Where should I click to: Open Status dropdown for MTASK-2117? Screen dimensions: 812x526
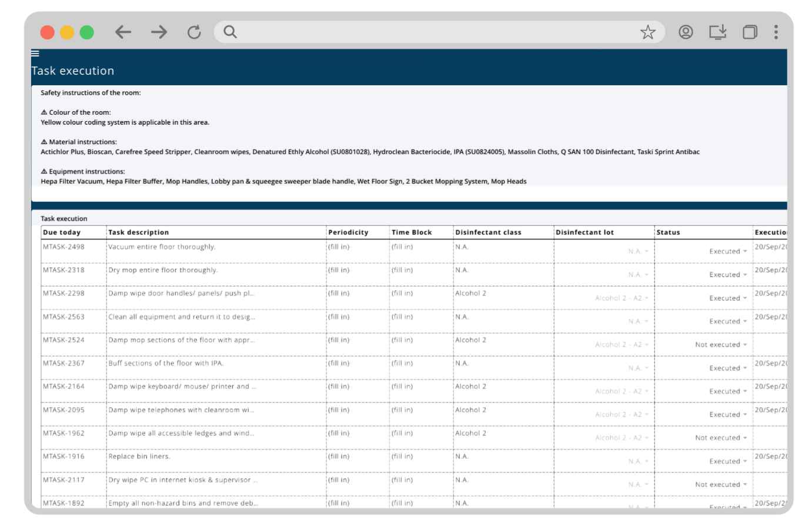coord(721,485)
